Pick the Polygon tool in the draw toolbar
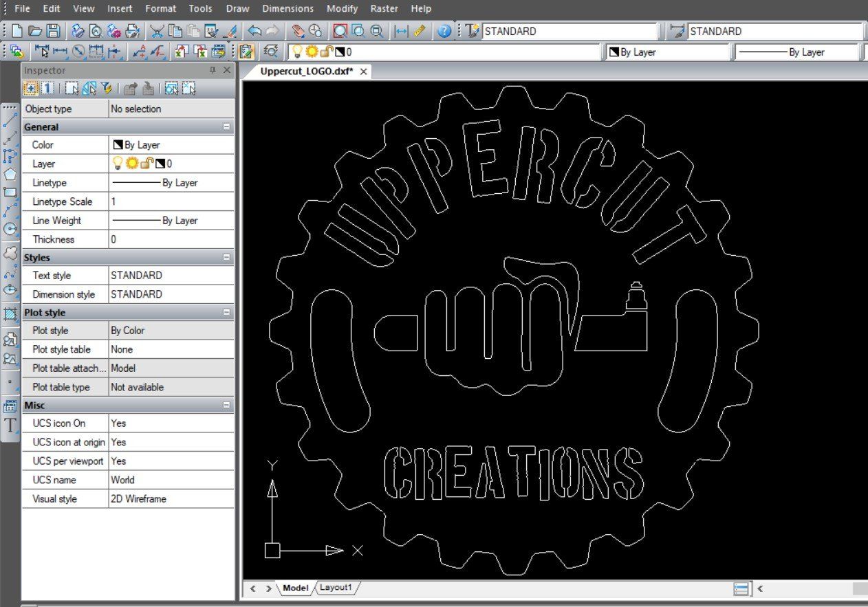 click(x=10, y=174)
